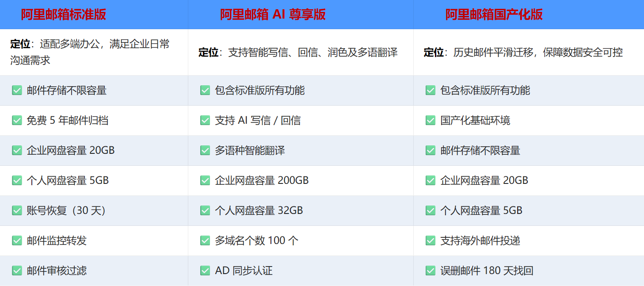Select the check icon beside 支持海外邮件投递
Screen dimensions: 644x286
pyautogui.click(x=431, y=240)
